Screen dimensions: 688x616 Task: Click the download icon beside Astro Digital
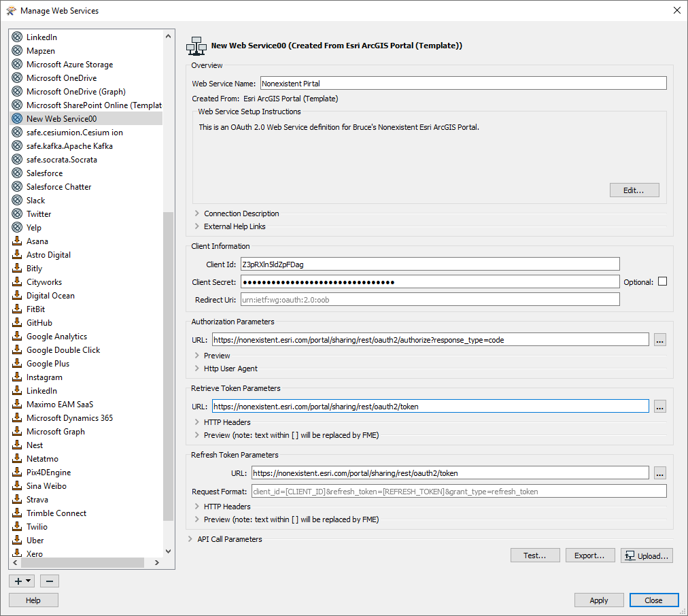(x=17, y=254)
